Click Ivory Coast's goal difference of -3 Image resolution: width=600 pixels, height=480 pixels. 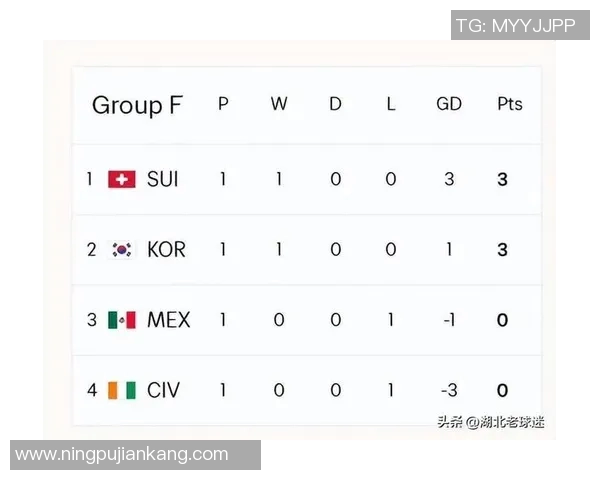(447, 390)
